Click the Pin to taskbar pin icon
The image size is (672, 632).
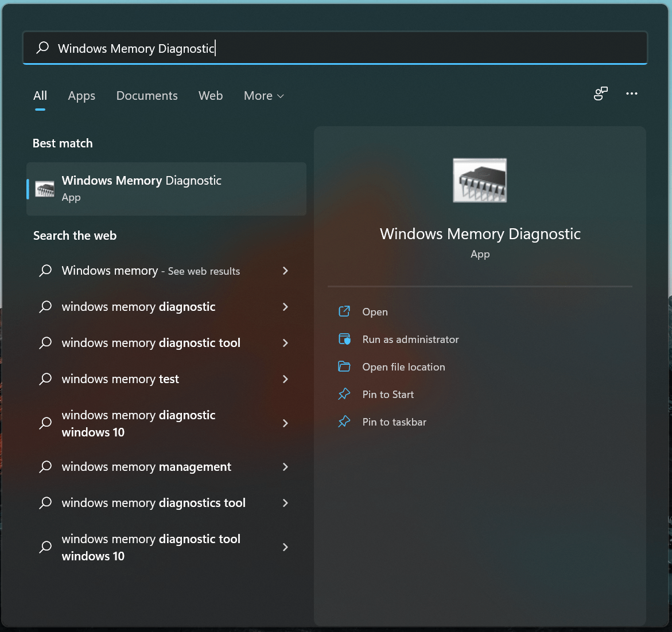(x=344, y=422)
